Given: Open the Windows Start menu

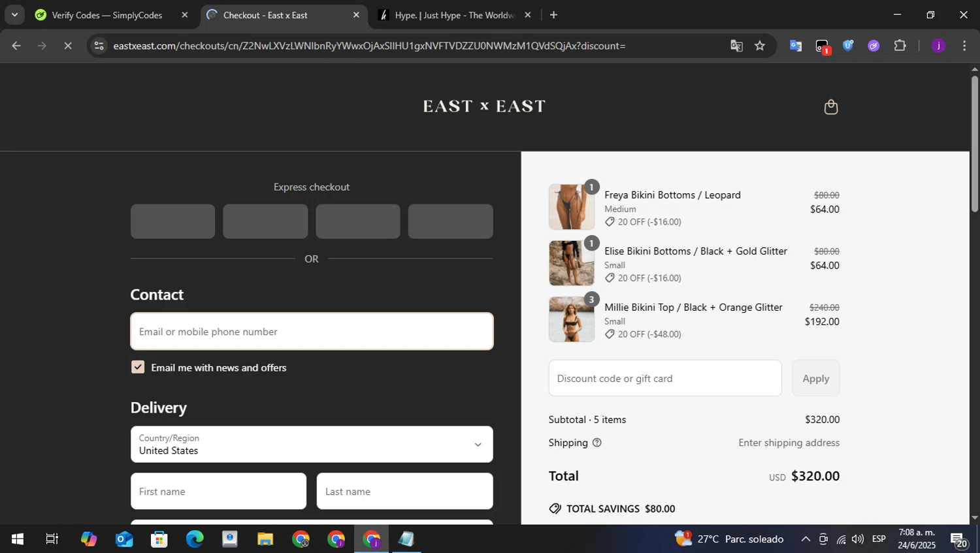Looking at the screenshot, I should tap(18, 539).
